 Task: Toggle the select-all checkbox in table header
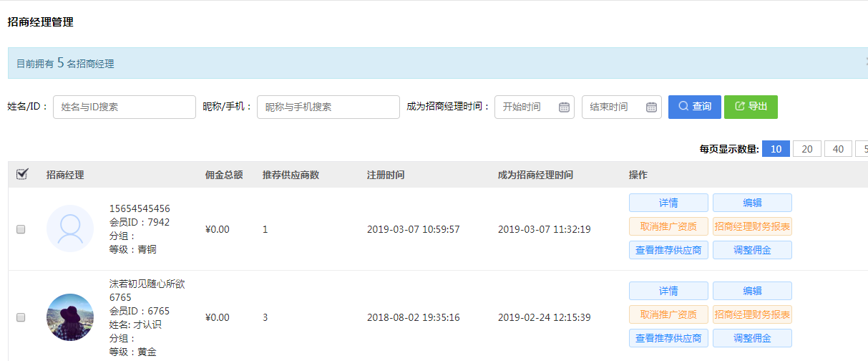point(21,174)
